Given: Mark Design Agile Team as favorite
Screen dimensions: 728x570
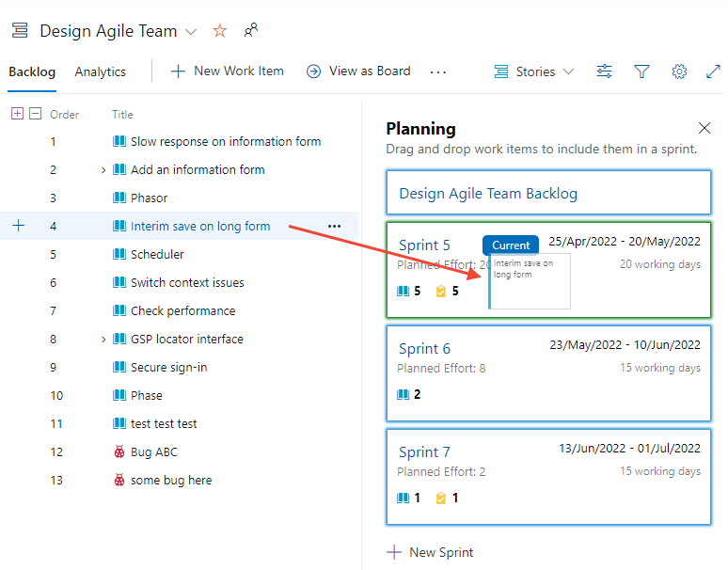Looking at the screenshot, I should coord(220,31).
